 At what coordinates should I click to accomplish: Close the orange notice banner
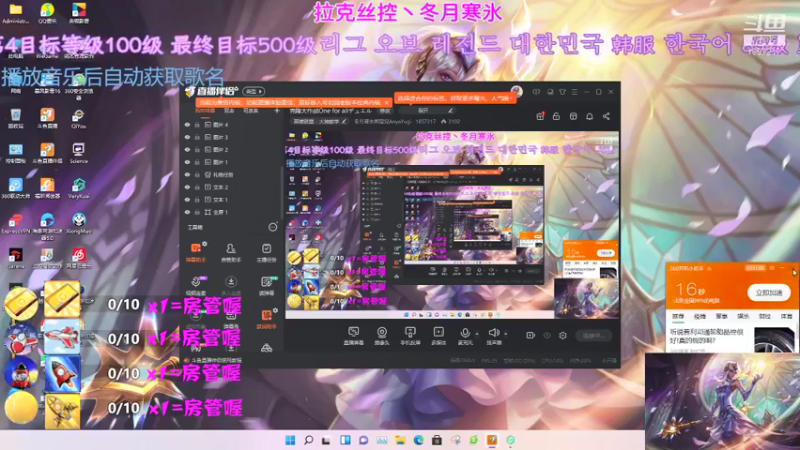coord(387,103)
